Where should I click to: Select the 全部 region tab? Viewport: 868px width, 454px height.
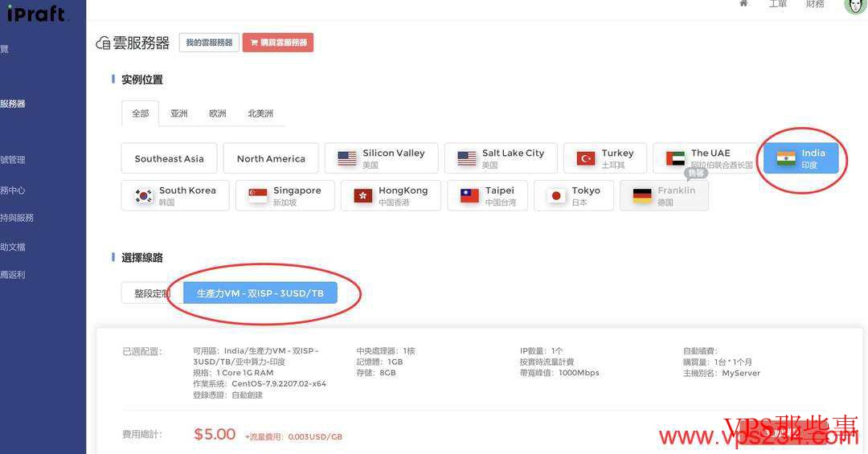(x=140, y=113)
